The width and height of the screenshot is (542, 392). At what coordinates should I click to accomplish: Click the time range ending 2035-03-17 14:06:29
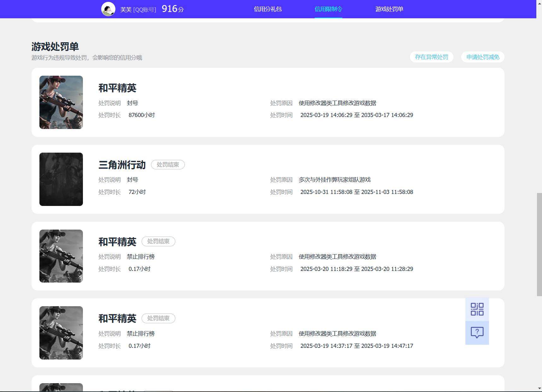click(357, 115)
